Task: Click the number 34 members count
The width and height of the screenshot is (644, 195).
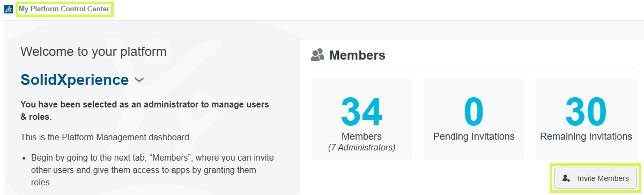Action: [x=361, y=112]
